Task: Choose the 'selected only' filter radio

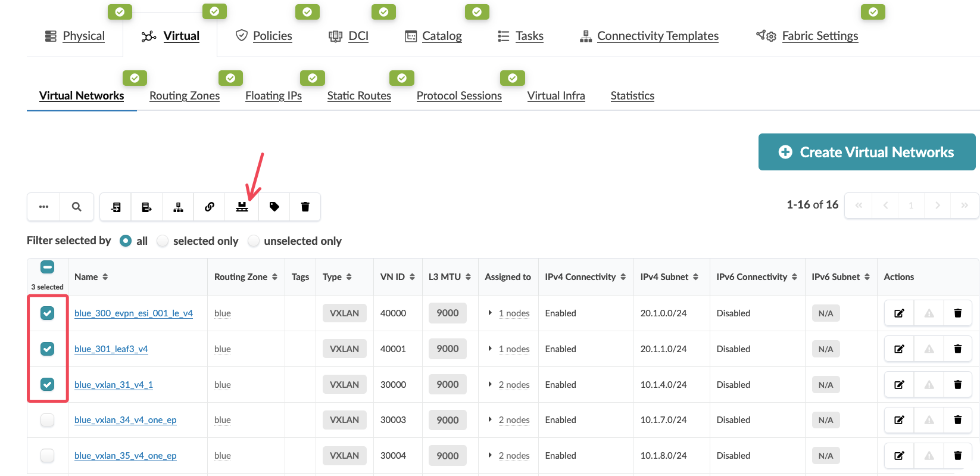Action: [163, 241]
